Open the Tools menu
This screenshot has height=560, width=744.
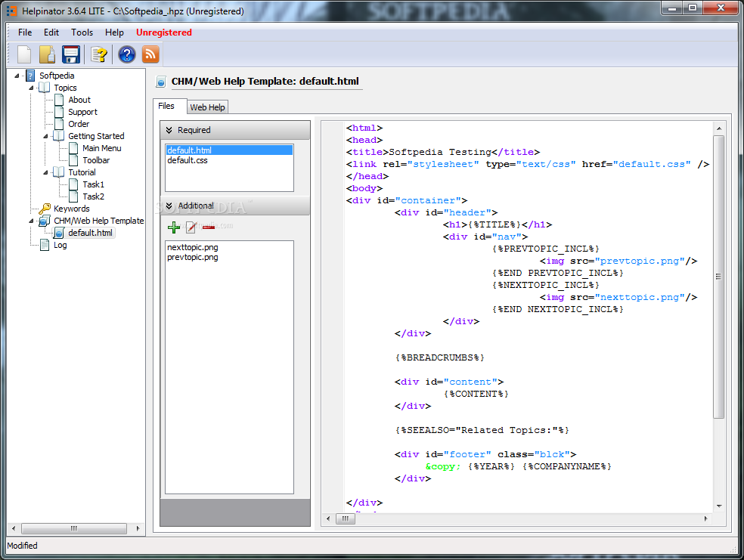(x=82, y=32)
